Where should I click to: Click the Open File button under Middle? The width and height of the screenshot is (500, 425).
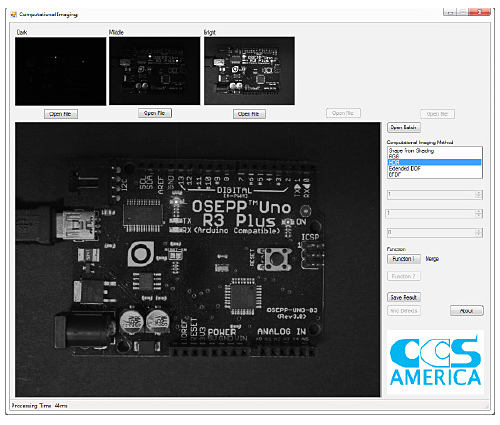pyautogui.click(x=155, y=113)
